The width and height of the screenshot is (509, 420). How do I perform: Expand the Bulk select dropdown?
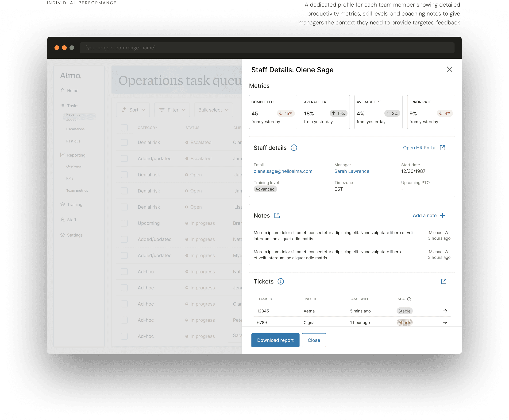(213, 110)
